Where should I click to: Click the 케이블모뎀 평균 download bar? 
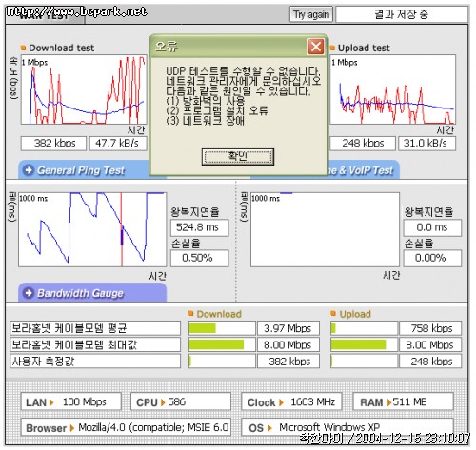click(x=222, y=328)
